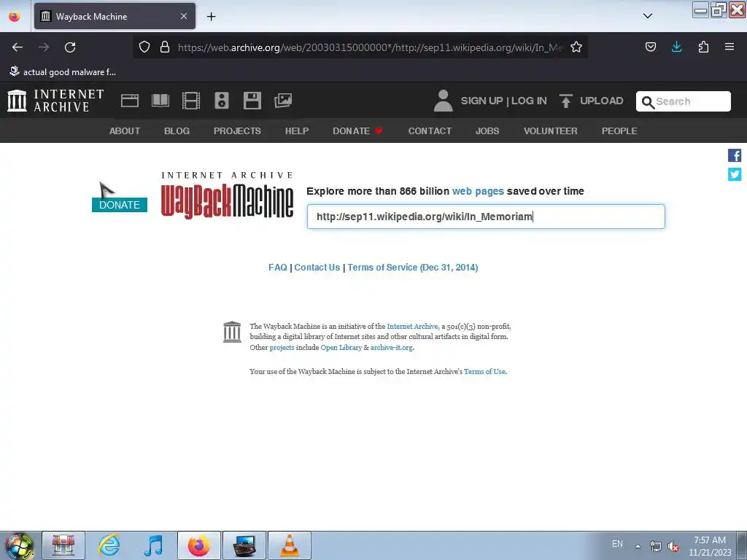Image resolution: width=747 pixels, height=560 pixels.
Task: Open the BLOG menu item
Action: tap(177, 131)
